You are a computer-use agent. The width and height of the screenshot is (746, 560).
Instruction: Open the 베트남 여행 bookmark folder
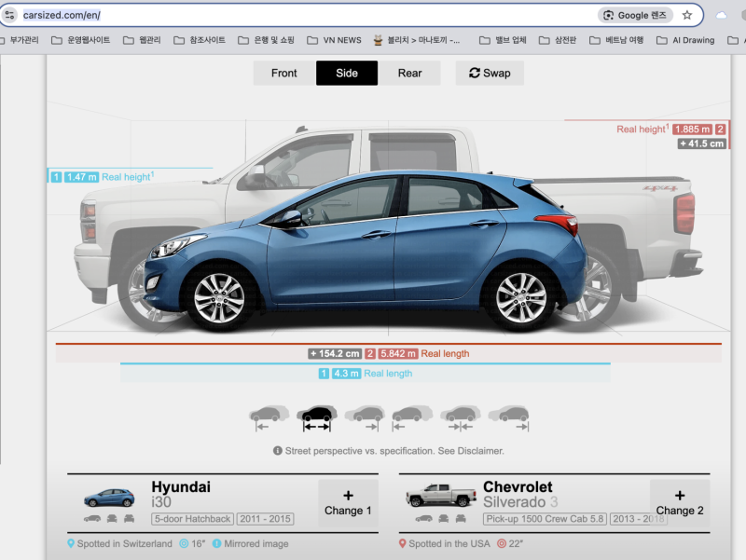616,40
